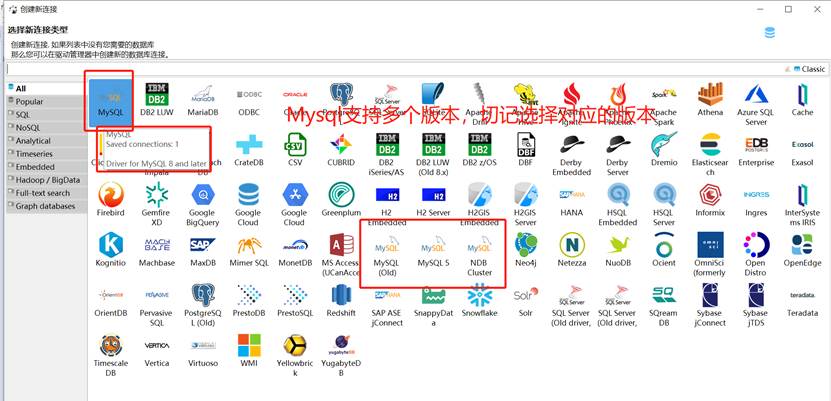This screenshot has height=401, width=831.
Task: Choose the H2 Server driver
Action: coord(434,200)
